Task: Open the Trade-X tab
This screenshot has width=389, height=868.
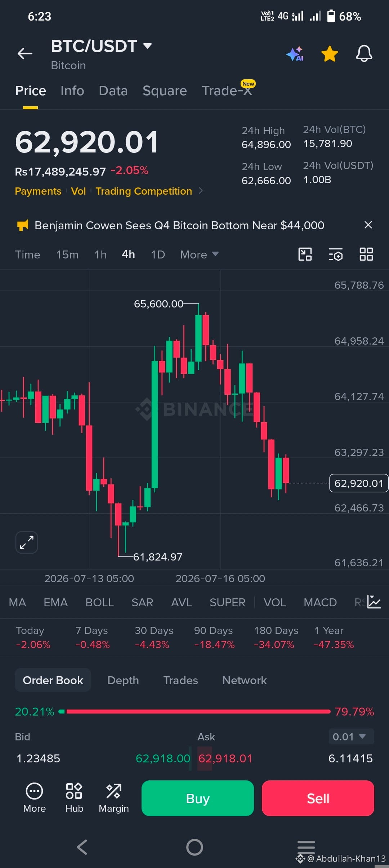Action: 227,91
